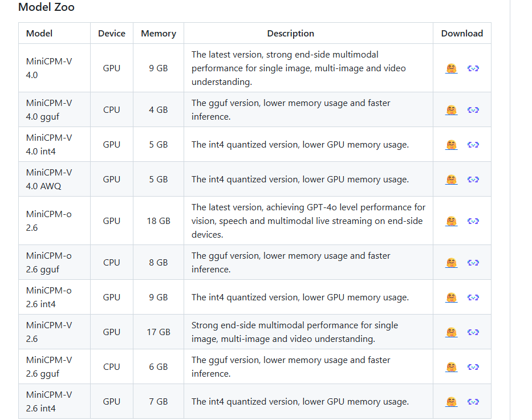Open HuggingFace link for MiniCPM-o 2.6
This screenshot has height=420, width=532.
click(x=451, y=221)
